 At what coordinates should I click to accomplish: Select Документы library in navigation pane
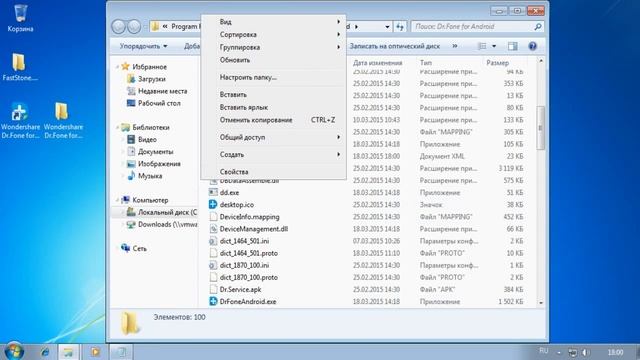pyautogui.click(x=156, y=152)
